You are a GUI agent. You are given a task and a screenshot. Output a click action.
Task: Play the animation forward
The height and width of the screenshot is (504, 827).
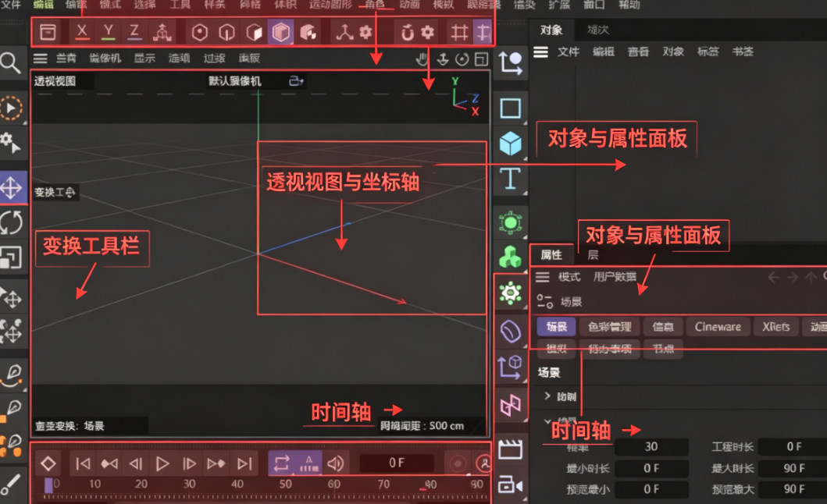point(162,464)
